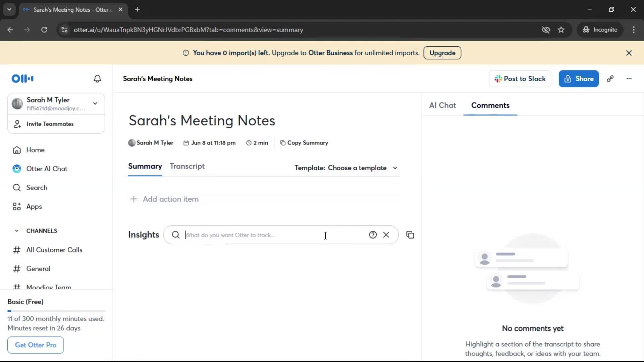
Task: Click the clock icon beside 2 min
Action: pyautogui.click(x=249, y=143)
